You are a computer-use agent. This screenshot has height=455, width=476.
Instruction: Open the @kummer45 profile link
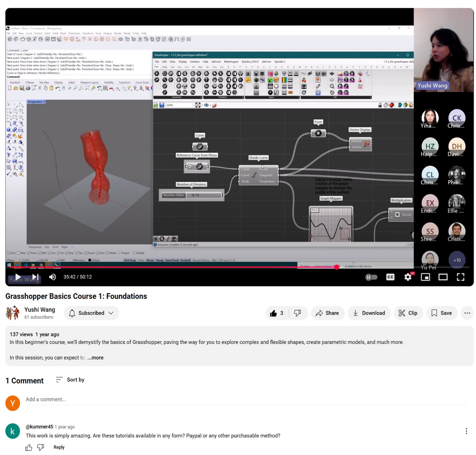pos(39,427)
